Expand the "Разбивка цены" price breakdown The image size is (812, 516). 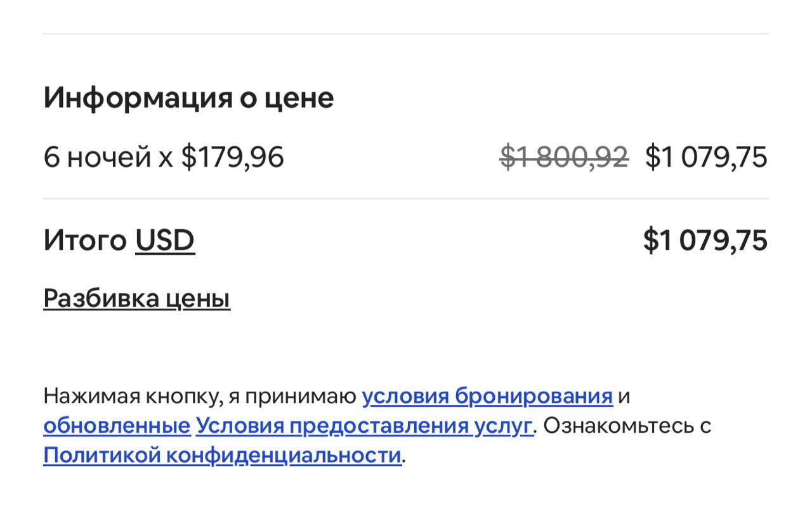pos(136,298)
